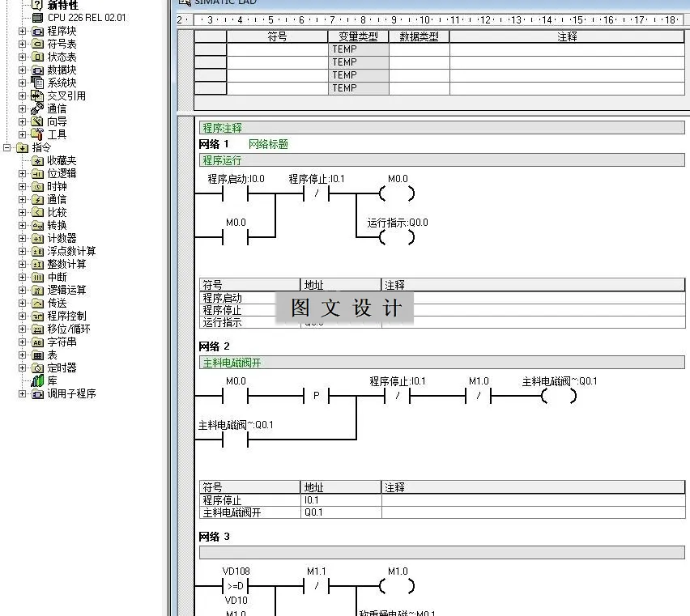Click the 运行指示:Q0.0 output coil

coord(397,237)
